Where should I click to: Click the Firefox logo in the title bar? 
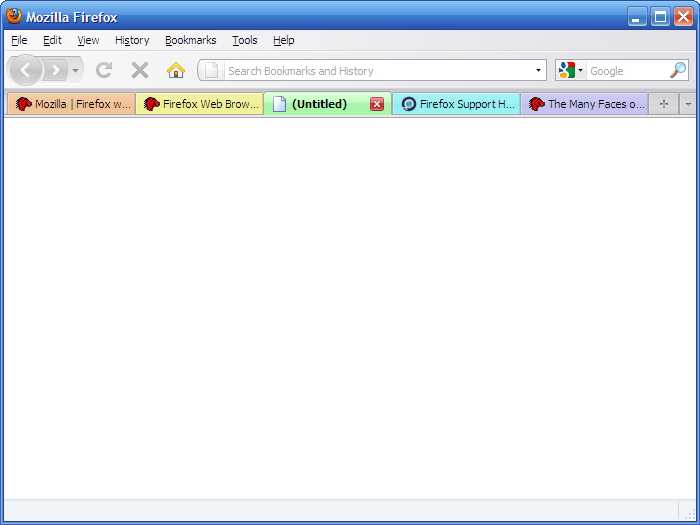pyautogui.click(x=14, y=17)
